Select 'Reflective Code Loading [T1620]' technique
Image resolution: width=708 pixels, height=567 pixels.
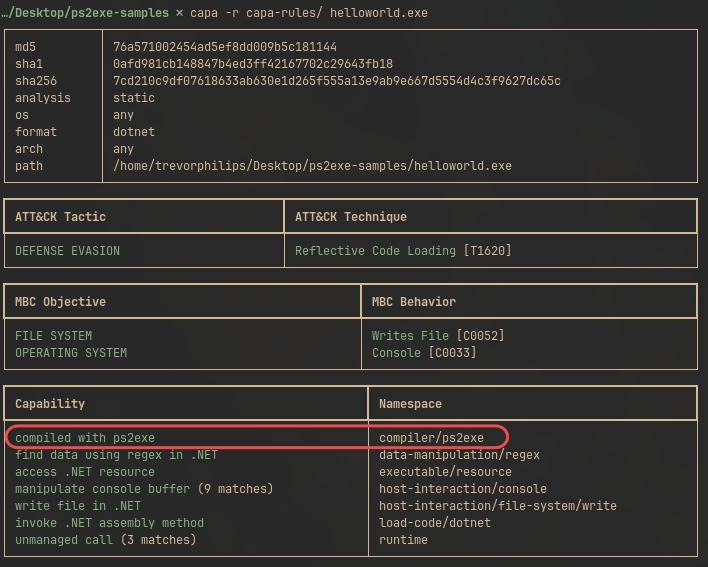tap(403, 251)
